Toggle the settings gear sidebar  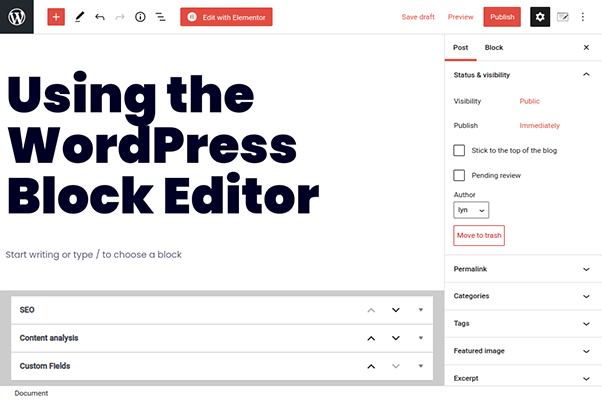[540, 17]
